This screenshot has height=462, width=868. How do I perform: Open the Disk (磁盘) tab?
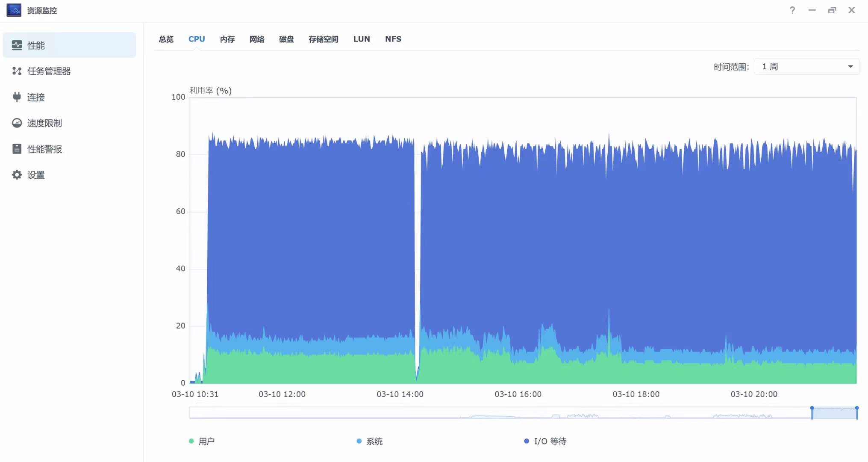click(286, 39)
